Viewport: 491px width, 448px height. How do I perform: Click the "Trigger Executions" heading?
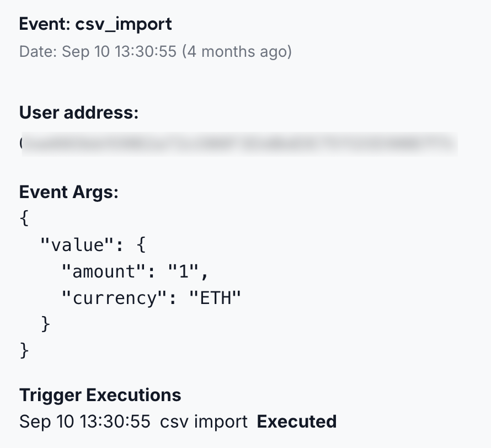tap(100, 395)
